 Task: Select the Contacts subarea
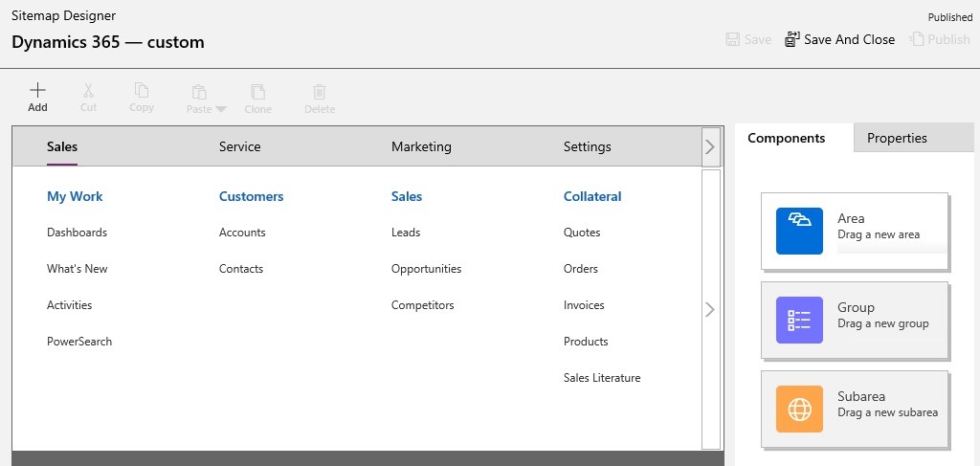pyautogui.click(x=240, y=269)
